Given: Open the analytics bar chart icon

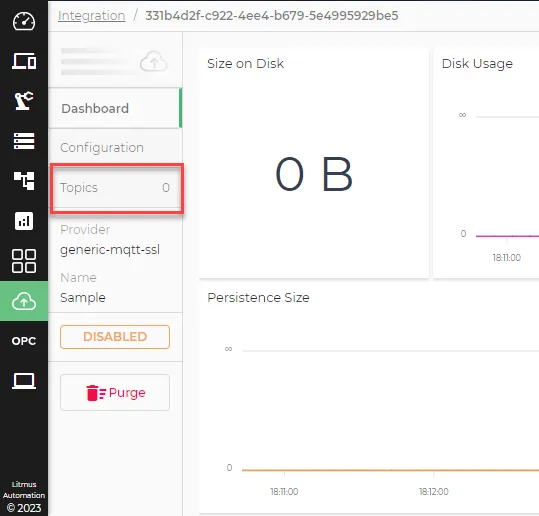Looking at the screenshot, I should (x=24, y=221).
